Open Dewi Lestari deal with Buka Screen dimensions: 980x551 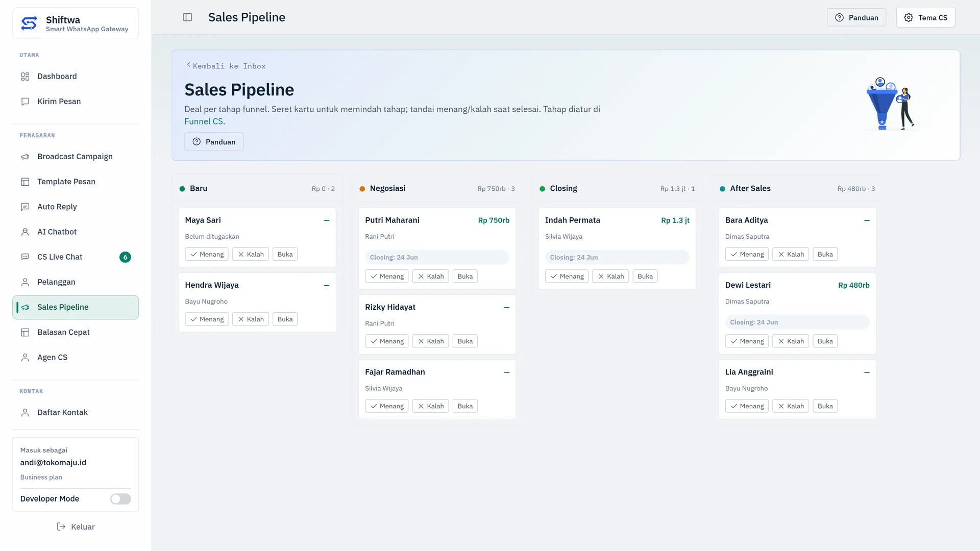coord(825,341)
